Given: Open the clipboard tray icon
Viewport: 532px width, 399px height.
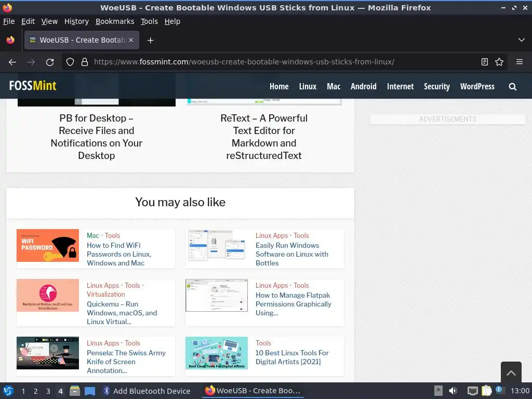Looking at the screenshot, I should pos(486,391).
